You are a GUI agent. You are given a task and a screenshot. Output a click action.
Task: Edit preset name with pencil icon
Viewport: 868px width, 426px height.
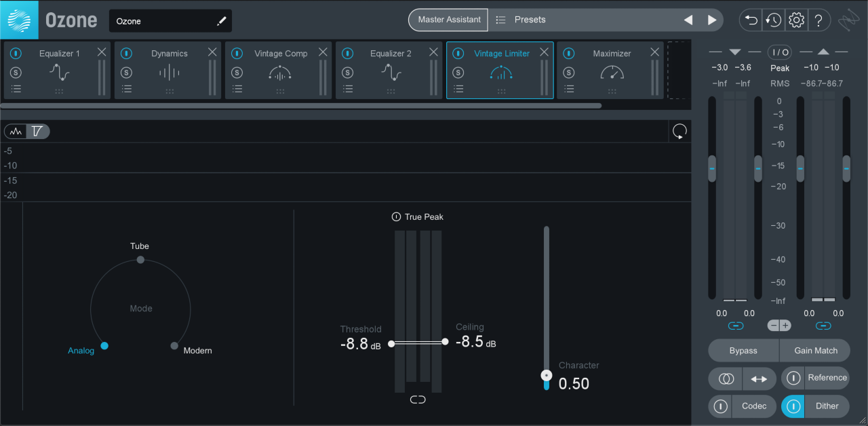pyautogui.click(x=221, y=21)
